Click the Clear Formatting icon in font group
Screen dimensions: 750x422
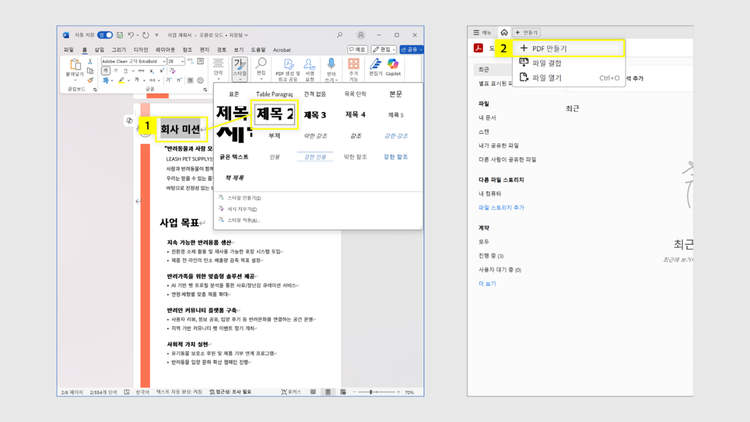click(x=173, y=71)
